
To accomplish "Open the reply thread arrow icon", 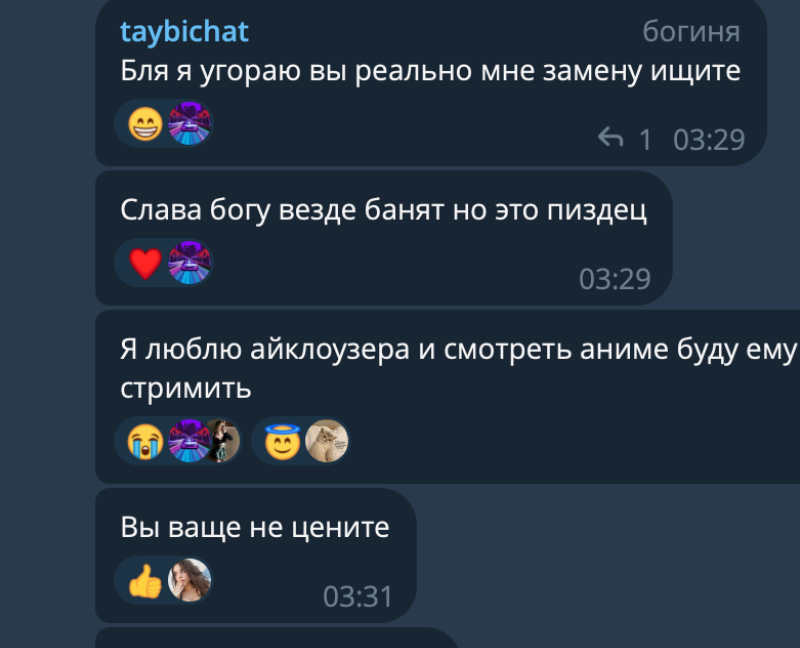I will 611,138.
